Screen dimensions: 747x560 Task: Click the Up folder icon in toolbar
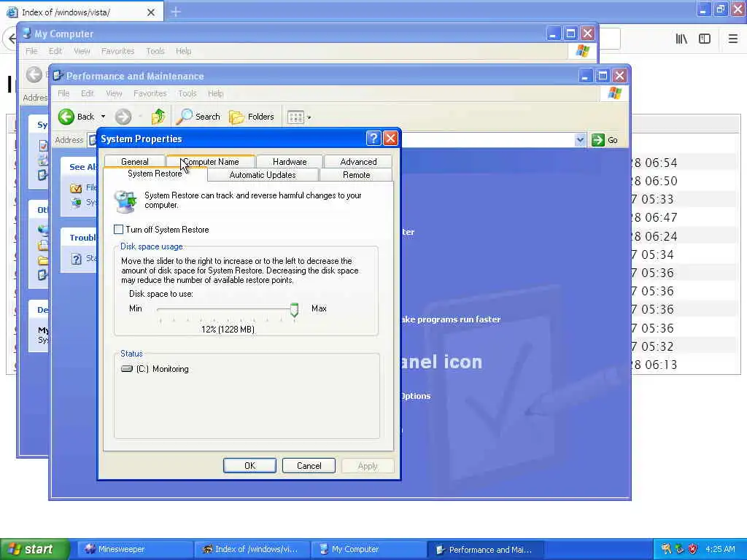(158, 117)
